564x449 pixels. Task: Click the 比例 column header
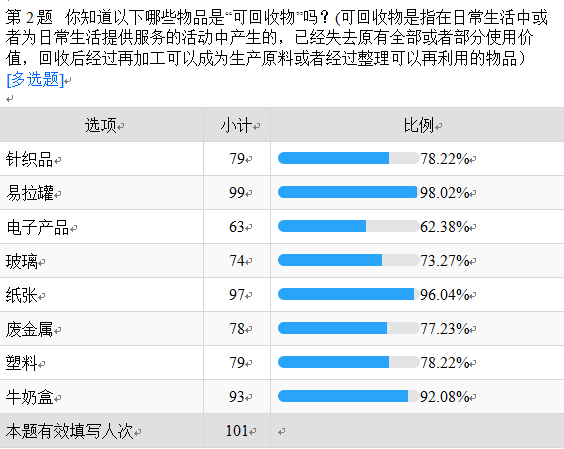click(x=419, y=125)
